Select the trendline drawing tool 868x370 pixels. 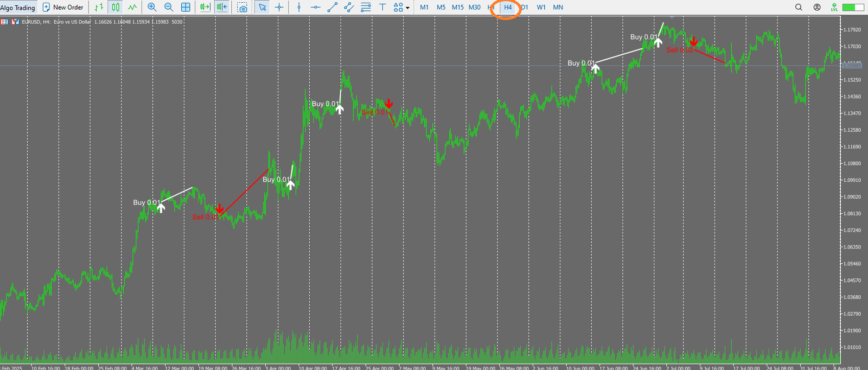tap(333, 7)
